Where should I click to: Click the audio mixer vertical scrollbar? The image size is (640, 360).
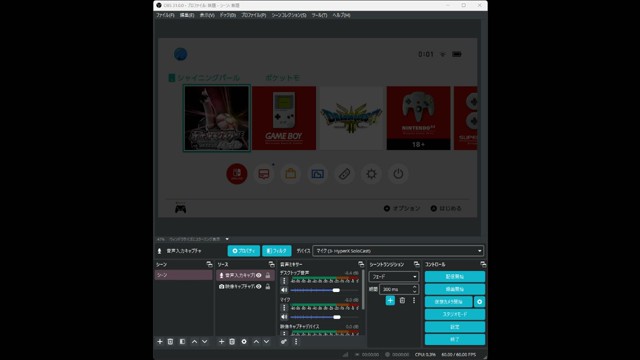tap(363, 290)
